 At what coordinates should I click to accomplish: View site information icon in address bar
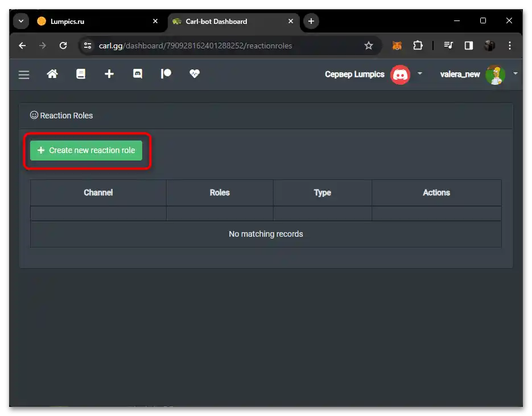88,46
